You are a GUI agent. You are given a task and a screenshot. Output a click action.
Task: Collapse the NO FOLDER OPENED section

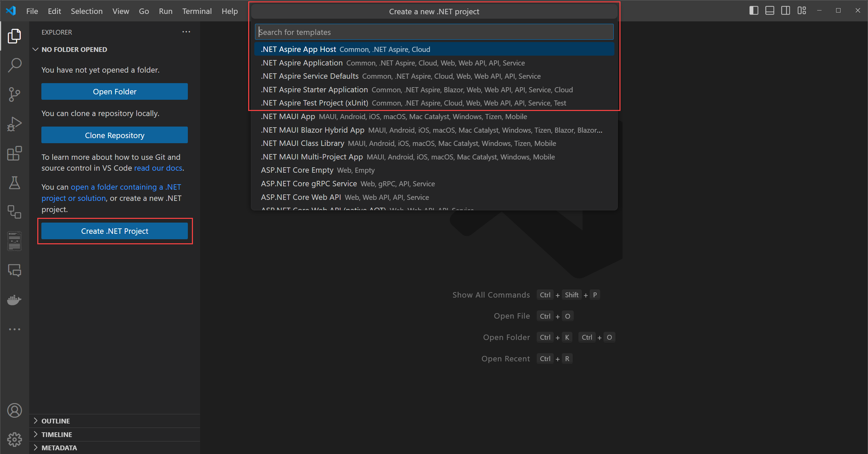pyautogui.click(x=115, y=50)
